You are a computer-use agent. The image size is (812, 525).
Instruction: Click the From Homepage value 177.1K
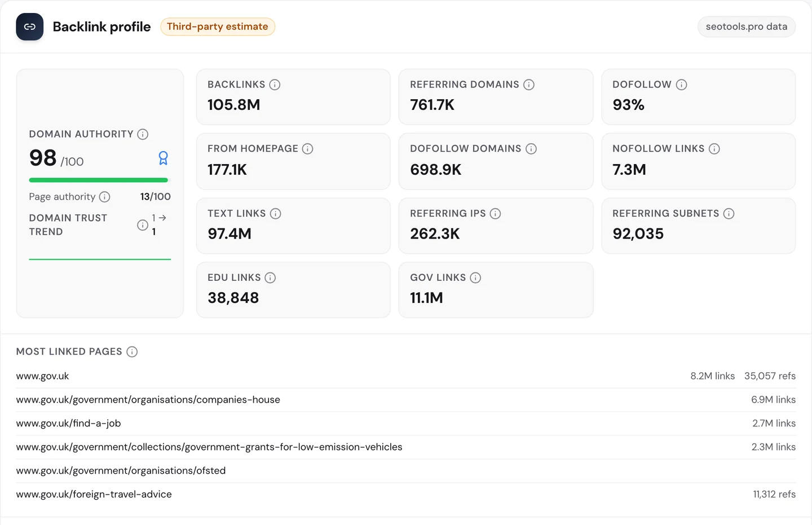[x=227, y=170]
